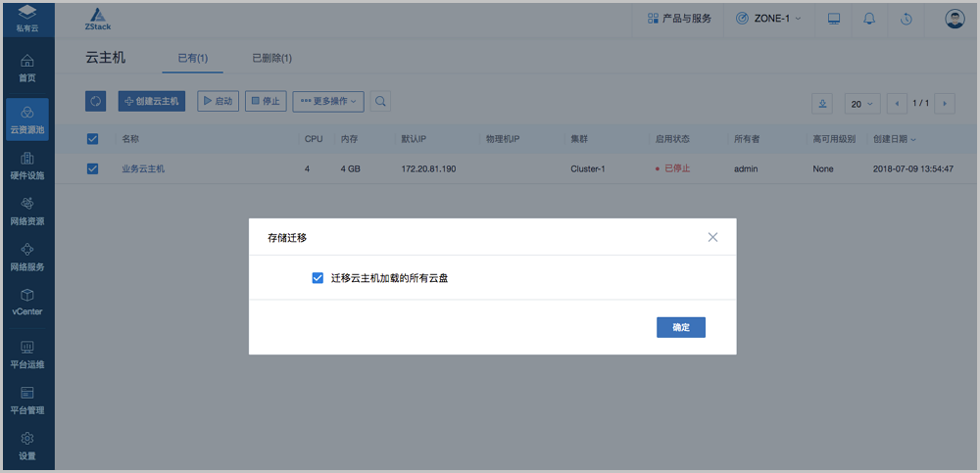Click the export download icon

click(x=823, y=103)
